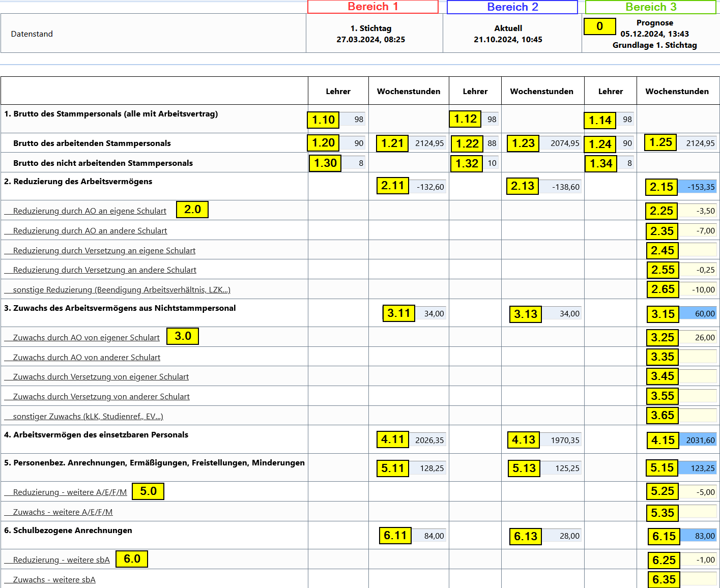
Task: Click 'sonstiger Zuwachs (kLK, Studienref., EV...)' link
Action: [88, 417]
